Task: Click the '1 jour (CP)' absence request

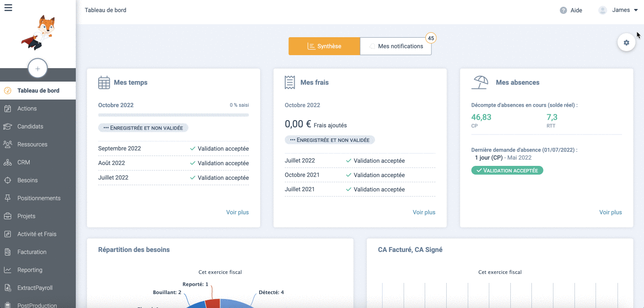Action: coord(489,158)
